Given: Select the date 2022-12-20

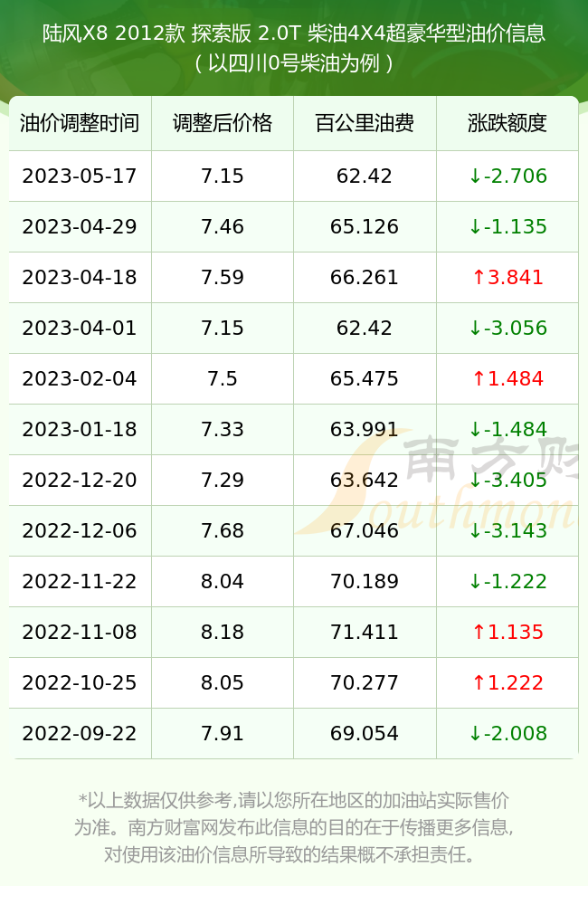Looking at the screenshot, I should point(80,481).
